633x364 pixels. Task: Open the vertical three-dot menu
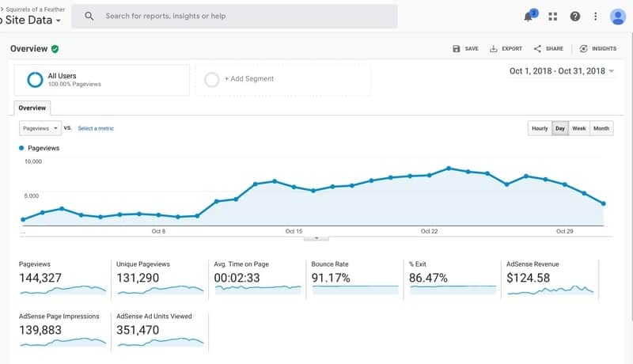(x=596, y=16)
